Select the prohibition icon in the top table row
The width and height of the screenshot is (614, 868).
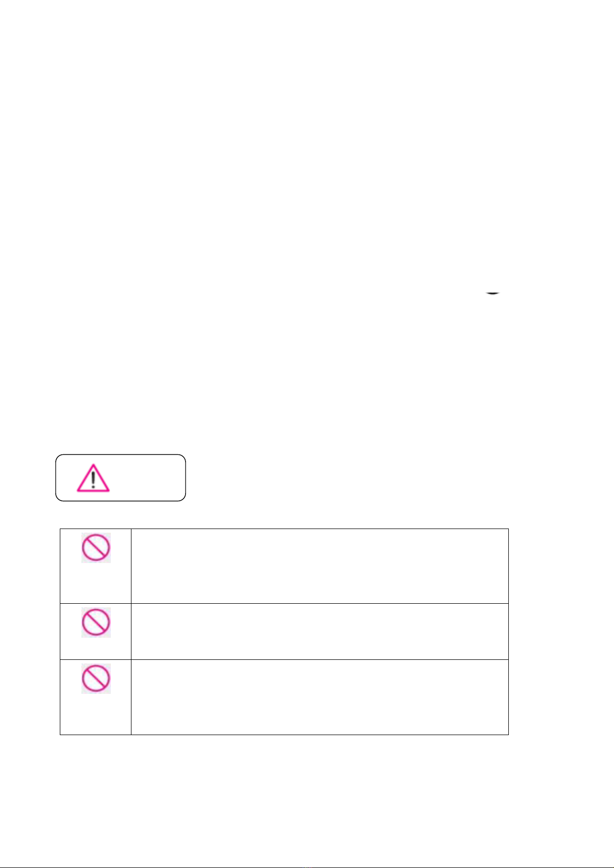pos(96,548)
